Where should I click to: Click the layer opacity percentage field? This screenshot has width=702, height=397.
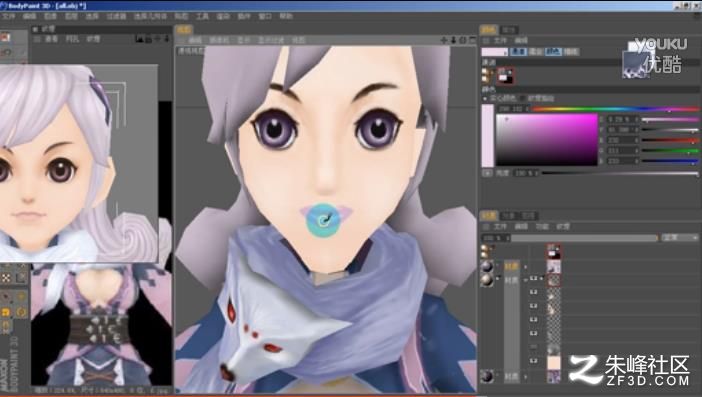coord(495,238)
